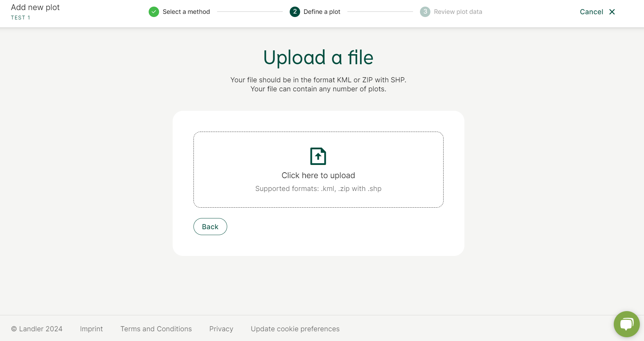Screen dimensions: 644x341
Task: Select the "Define a plot" step label
Action: 322,12
